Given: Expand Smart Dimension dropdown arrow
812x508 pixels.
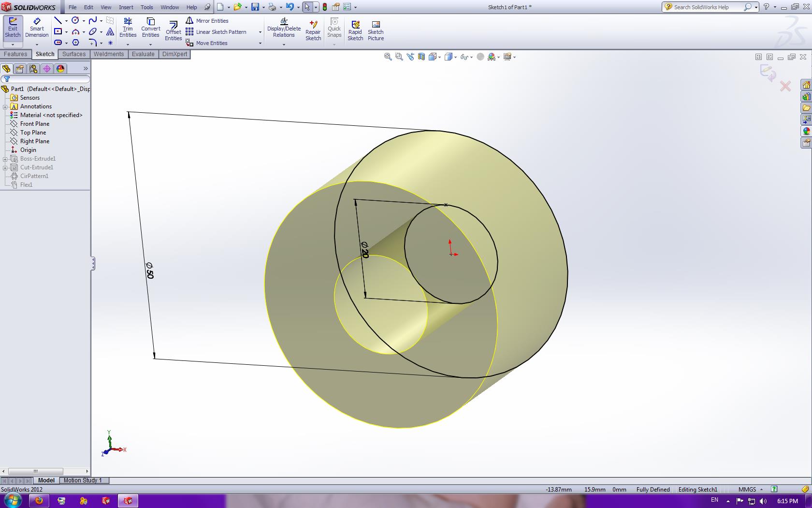Looking at the screenshot, I should tap(37, 45).
